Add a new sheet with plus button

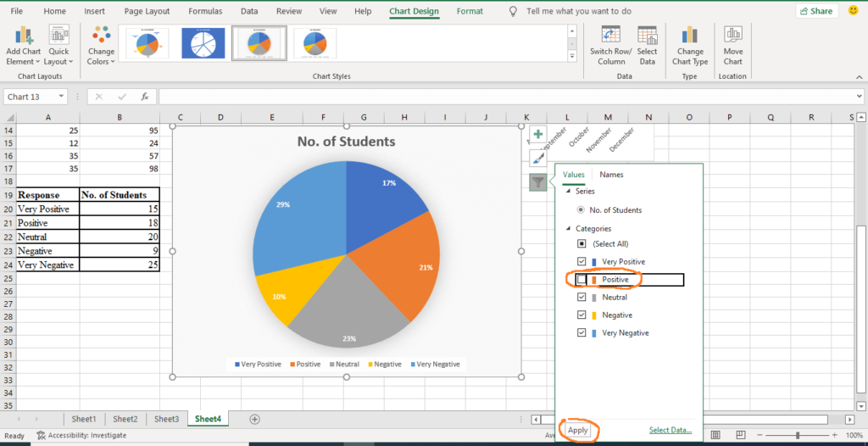[254, 420]
